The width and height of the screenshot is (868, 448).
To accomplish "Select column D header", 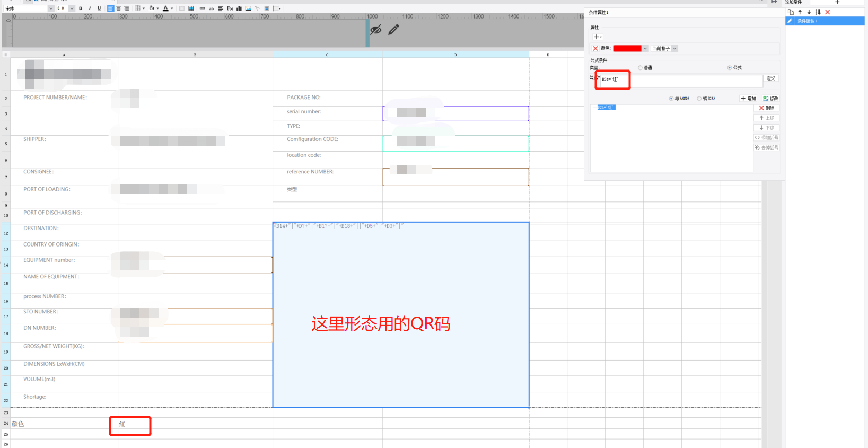I will pyautogui.click(x=455, y=55).
